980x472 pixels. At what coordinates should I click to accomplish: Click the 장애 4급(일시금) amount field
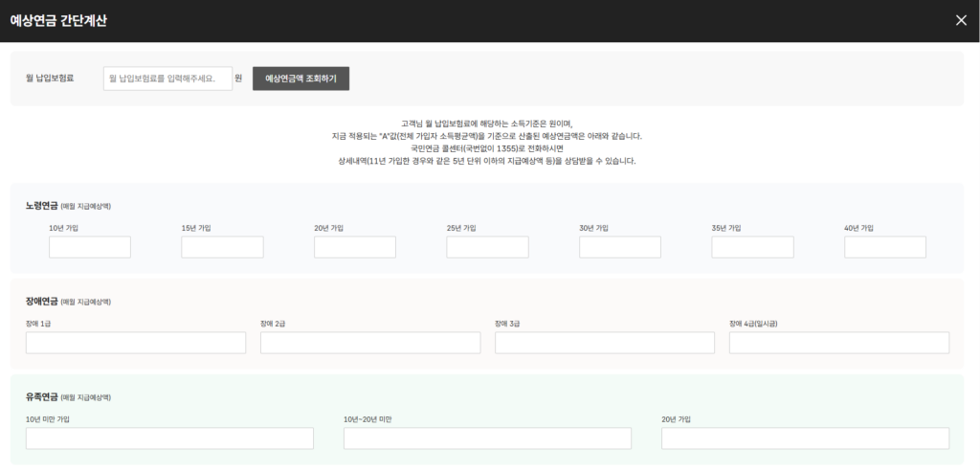click(839, 343)
